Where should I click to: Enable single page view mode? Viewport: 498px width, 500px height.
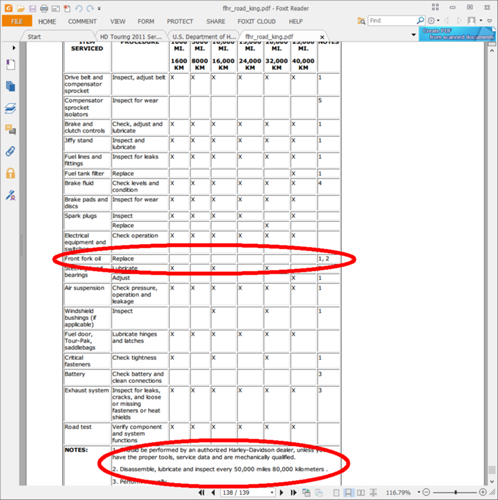tap(336, 493)
